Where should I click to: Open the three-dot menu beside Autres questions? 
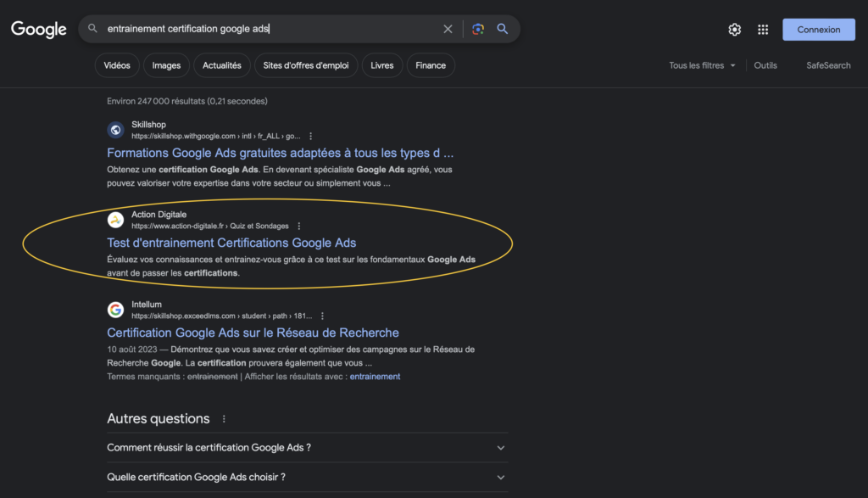[224, 419]
